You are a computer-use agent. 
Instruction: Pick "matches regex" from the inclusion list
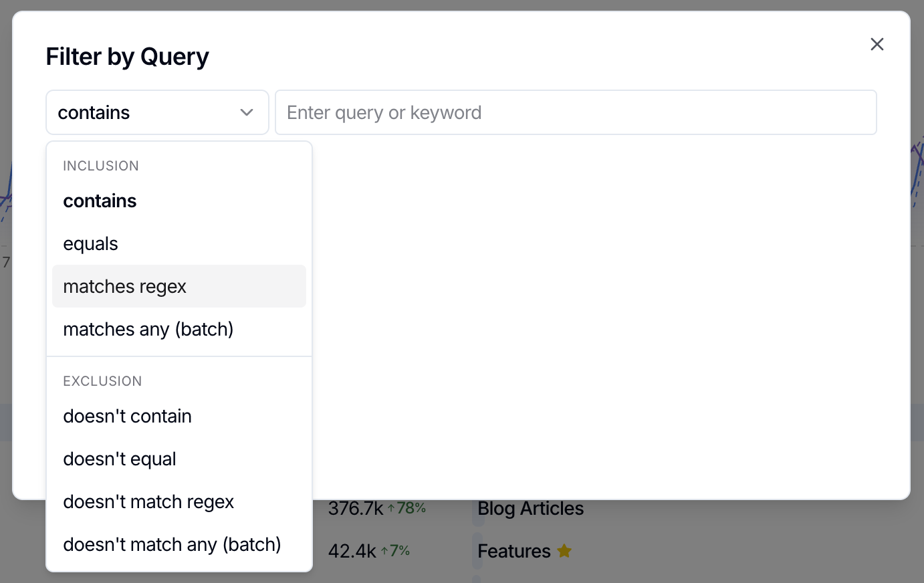click(x=125, y=286)
